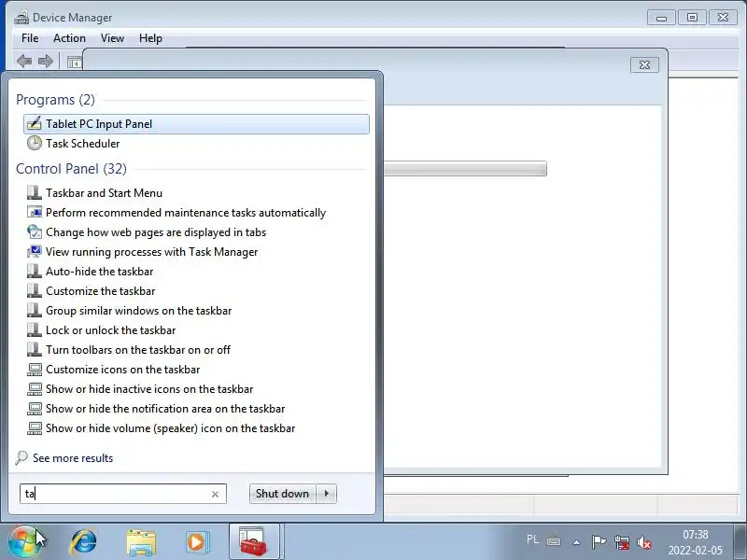
Task: Click the network status tray icon
Action: pyautogui.click(x=622, y=542)
